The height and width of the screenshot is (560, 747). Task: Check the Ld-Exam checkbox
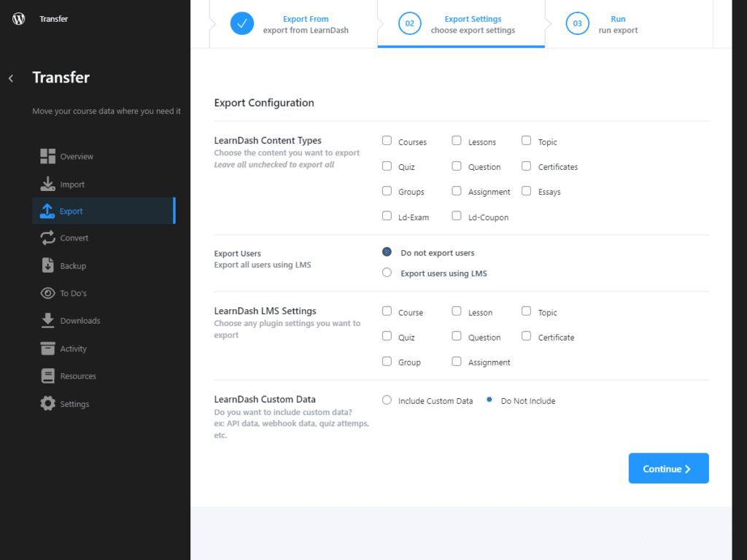click(x=387, y=216)
